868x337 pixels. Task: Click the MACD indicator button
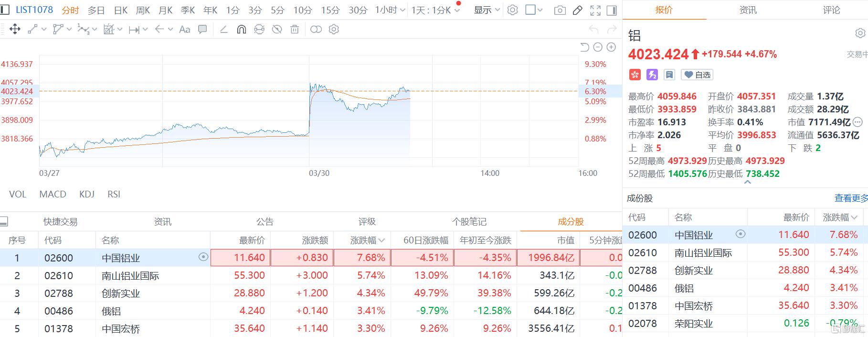click(53, 194)
